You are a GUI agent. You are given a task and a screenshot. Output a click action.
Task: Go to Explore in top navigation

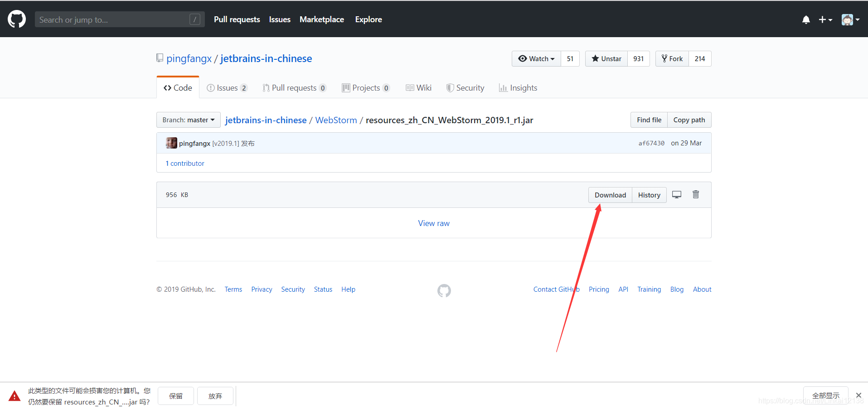tap(369, 19)
